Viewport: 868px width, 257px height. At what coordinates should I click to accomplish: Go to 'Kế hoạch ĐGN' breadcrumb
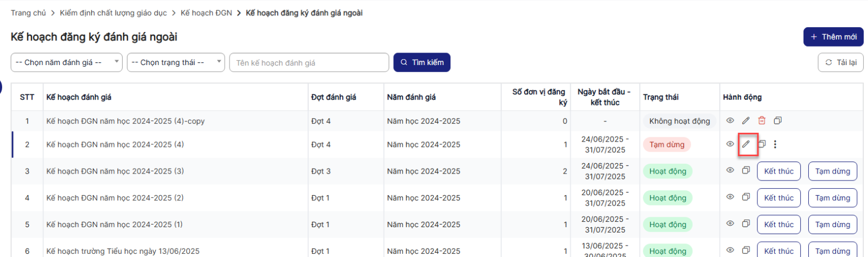click(206, 13)
